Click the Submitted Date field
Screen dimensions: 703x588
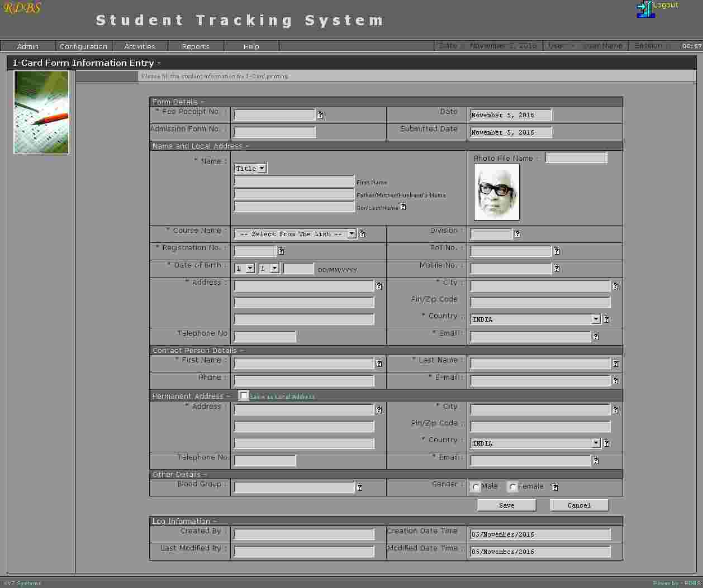[x=511, y=132]
